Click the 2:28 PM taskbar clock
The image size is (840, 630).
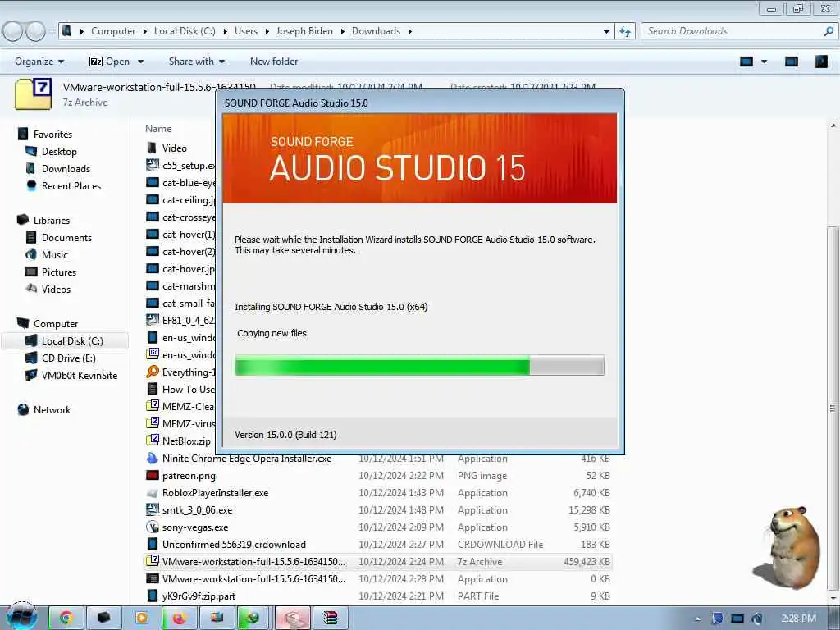[x=798, y=619]
